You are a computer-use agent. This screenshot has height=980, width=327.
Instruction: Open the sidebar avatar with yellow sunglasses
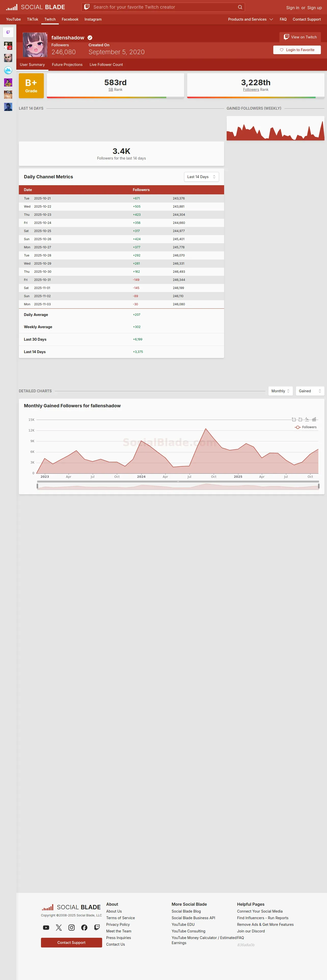click(8, 58)
